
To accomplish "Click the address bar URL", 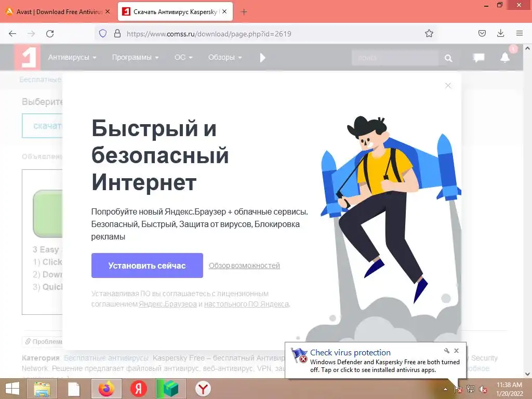I will [209, 34].
